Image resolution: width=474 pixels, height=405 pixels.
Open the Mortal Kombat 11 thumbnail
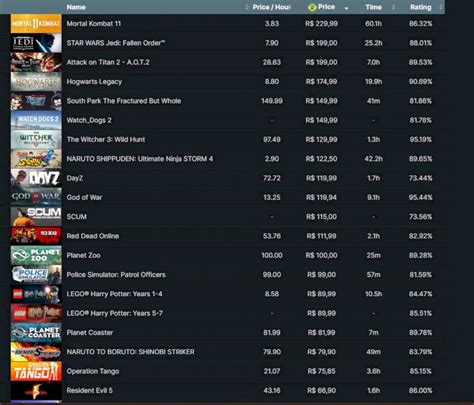point(36,23)
